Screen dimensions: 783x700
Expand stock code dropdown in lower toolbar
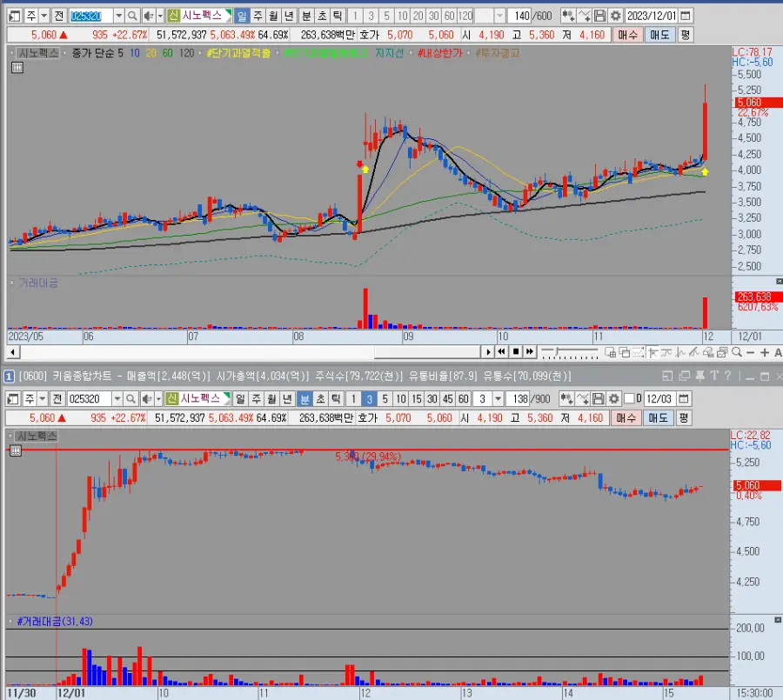click(x=117, y=399)
